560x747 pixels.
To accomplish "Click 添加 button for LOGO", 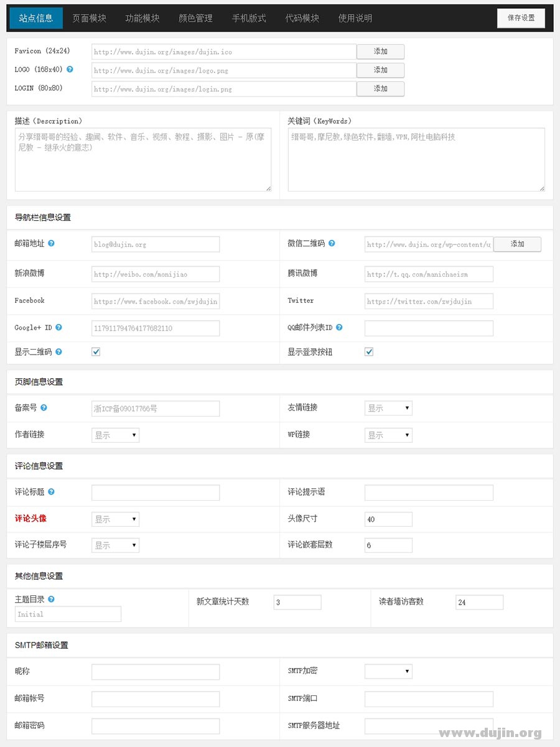I will point(381,70).
